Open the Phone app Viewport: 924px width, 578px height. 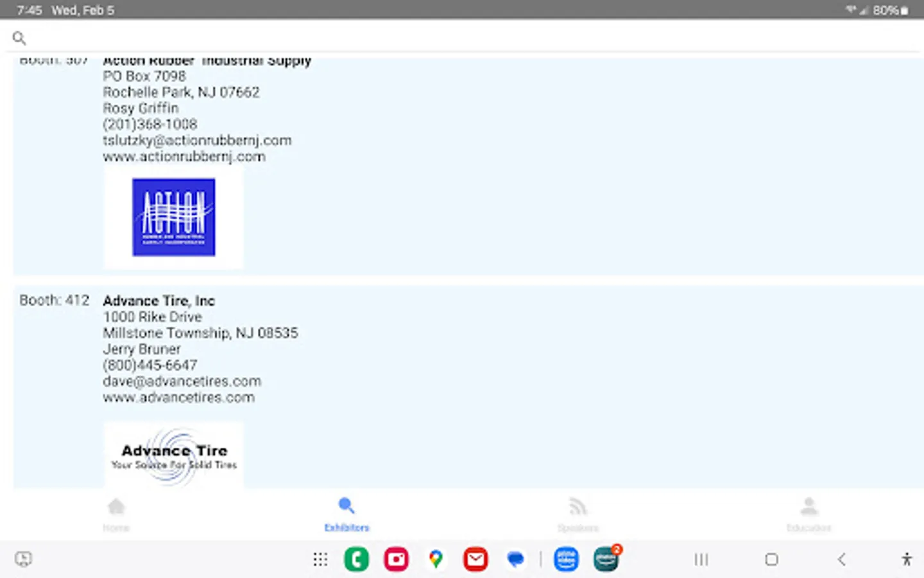pos(356,559)
